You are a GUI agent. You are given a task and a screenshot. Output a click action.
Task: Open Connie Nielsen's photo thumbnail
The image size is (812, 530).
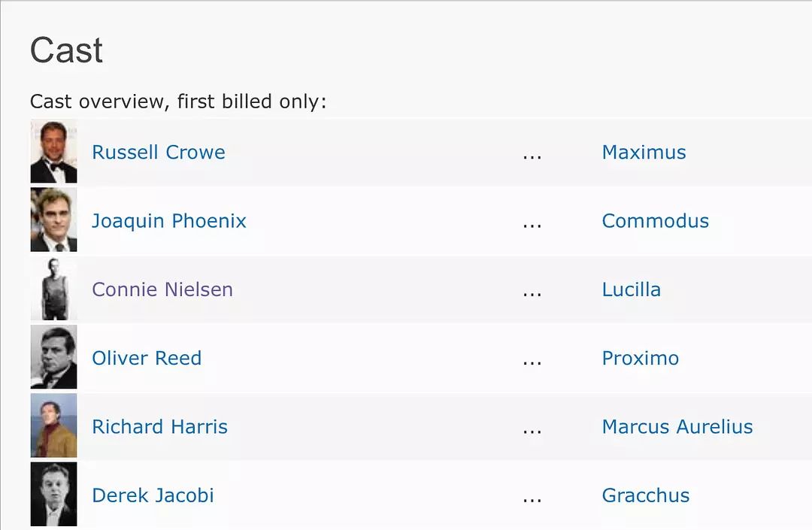(x=54, y=289)
